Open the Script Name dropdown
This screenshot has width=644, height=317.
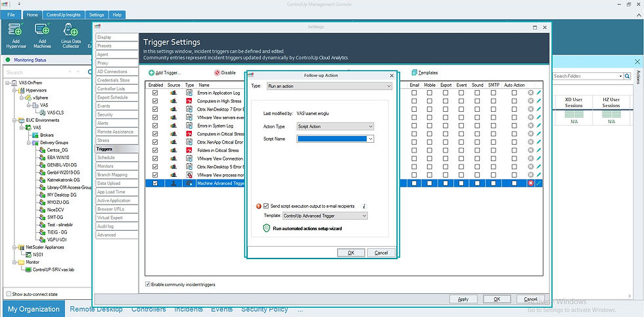click(335, 139)
